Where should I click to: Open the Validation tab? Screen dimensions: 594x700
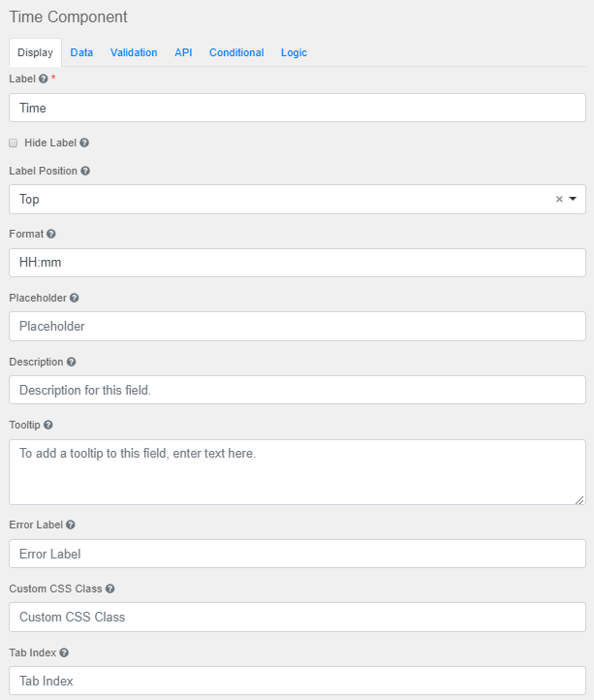pos(134,52)
